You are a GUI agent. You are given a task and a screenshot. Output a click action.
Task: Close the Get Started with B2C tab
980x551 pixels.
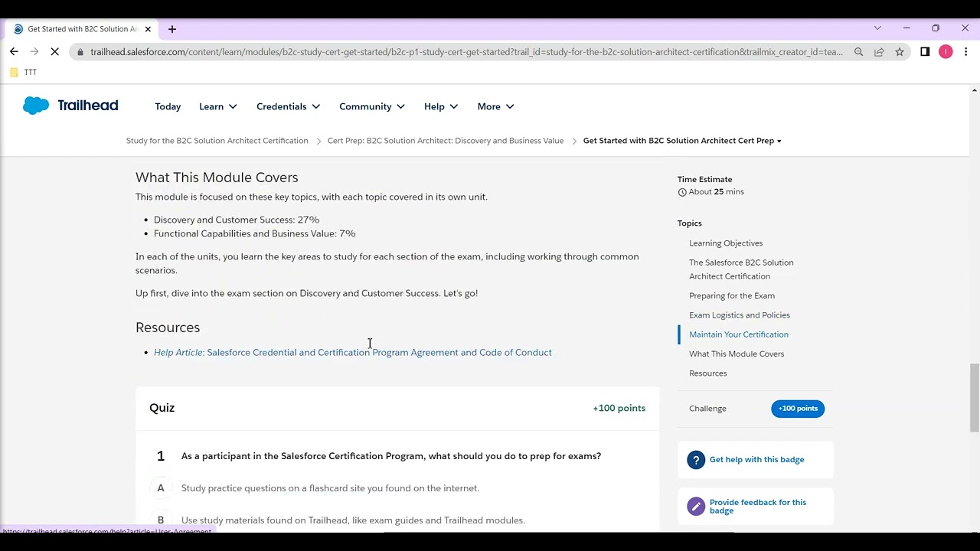(148, 29)
